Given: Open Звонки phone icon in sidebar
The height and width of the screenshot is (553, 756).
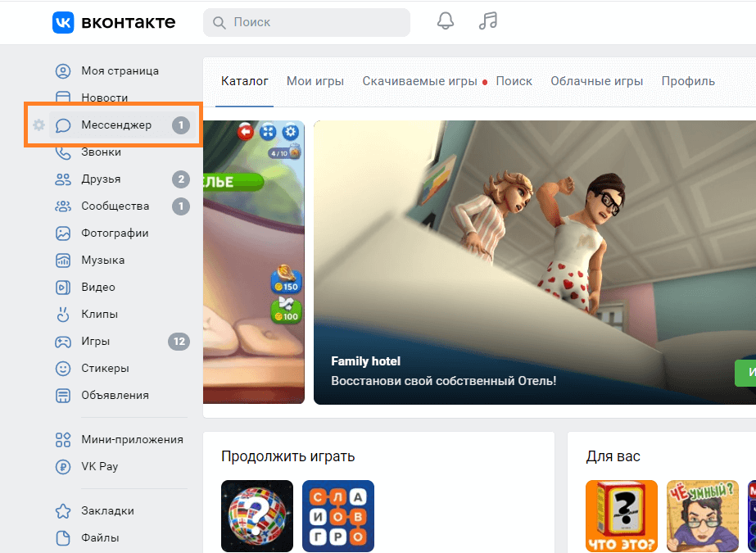Looking at the screenshot, I should click(63, 152).
